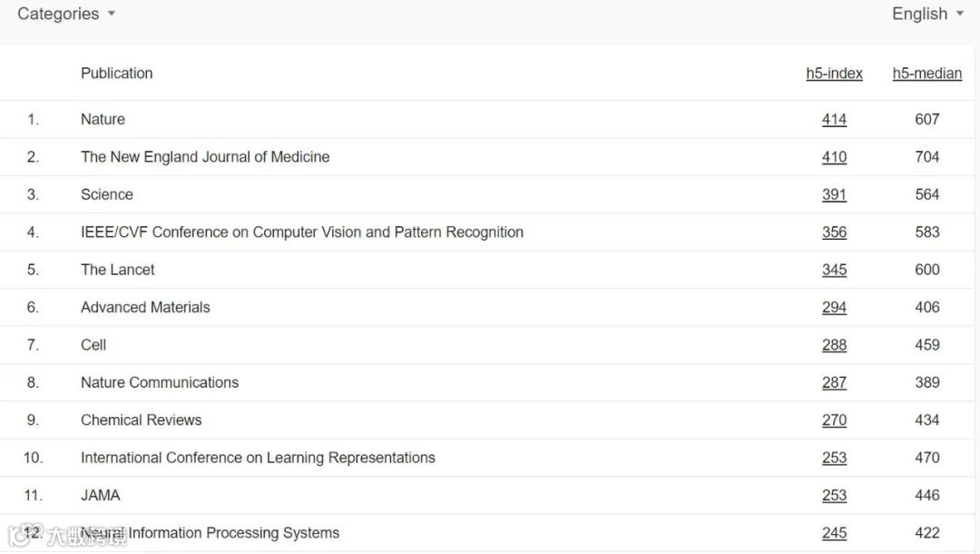Click The Lancet's h5-index 345
This screenshot has width=980, height=554.
click(x=834, y=270)
